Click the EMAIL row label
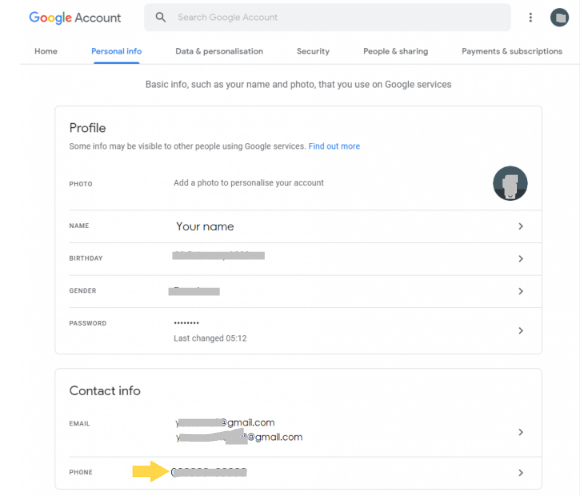This screenshot has width=582, height=502. click(x=79, y=424)
